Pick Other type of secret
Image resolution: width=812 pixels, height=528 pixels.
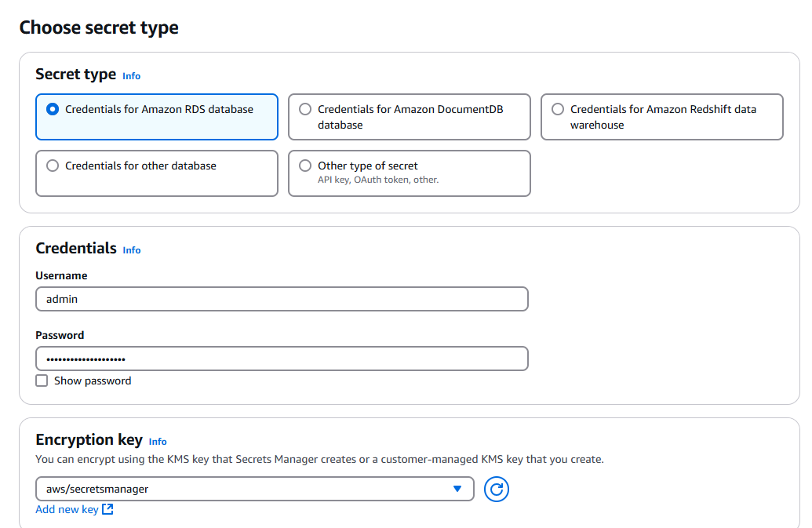coord(304,166)
